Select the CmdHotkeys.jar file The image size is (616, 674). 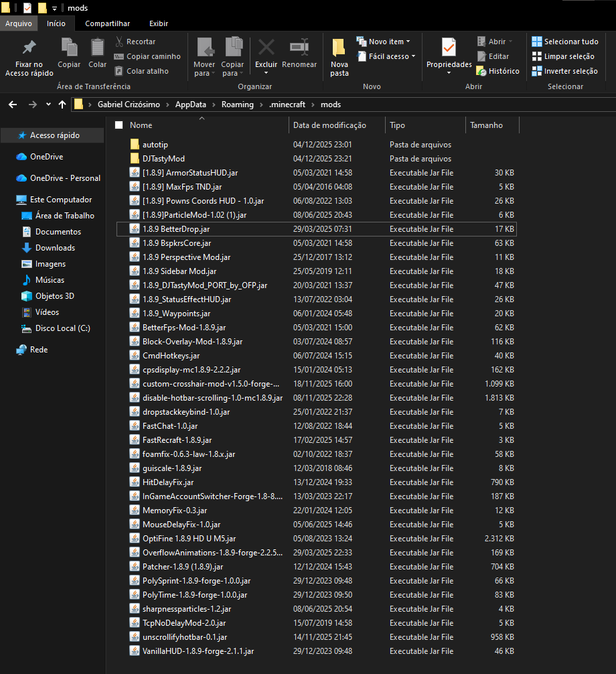click(317, 356)
